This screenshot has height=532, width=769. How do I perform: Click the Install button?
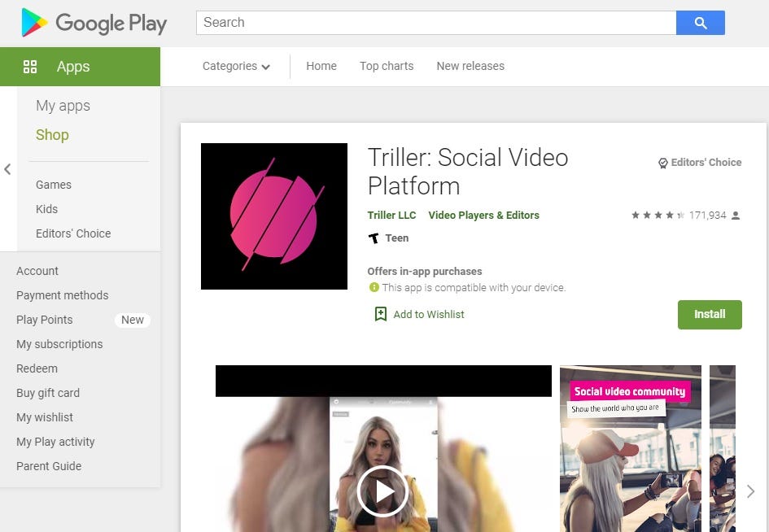pos(710,315)
